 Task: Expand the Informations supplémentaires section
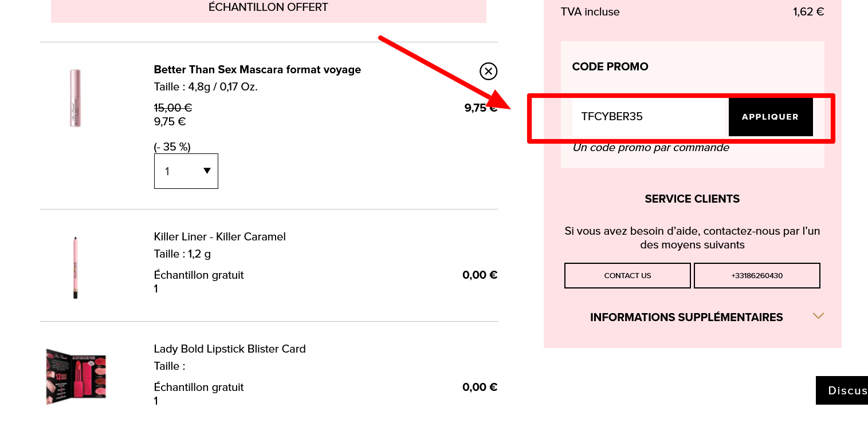pos(686,317)
